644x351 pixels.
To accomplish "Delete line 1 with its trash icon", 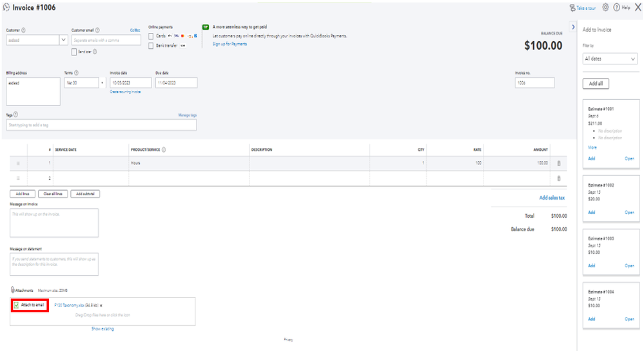I will click(x=558, y=164).
